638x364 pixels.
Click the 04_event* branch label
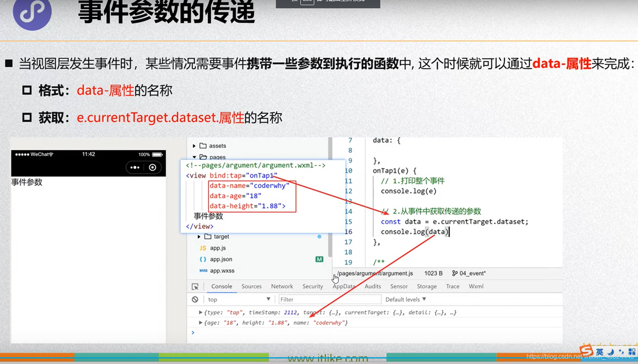pos(472,273)
